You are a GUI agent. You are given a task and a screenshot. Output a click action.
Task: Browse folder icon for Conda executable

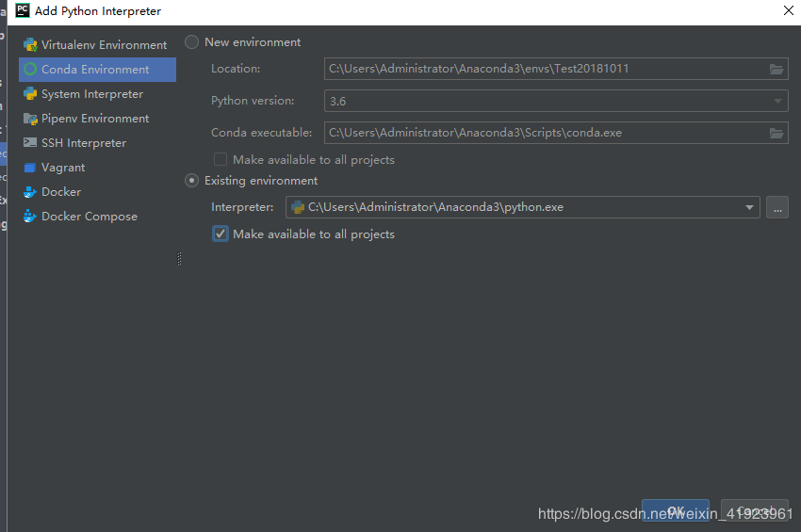[776, 133]
